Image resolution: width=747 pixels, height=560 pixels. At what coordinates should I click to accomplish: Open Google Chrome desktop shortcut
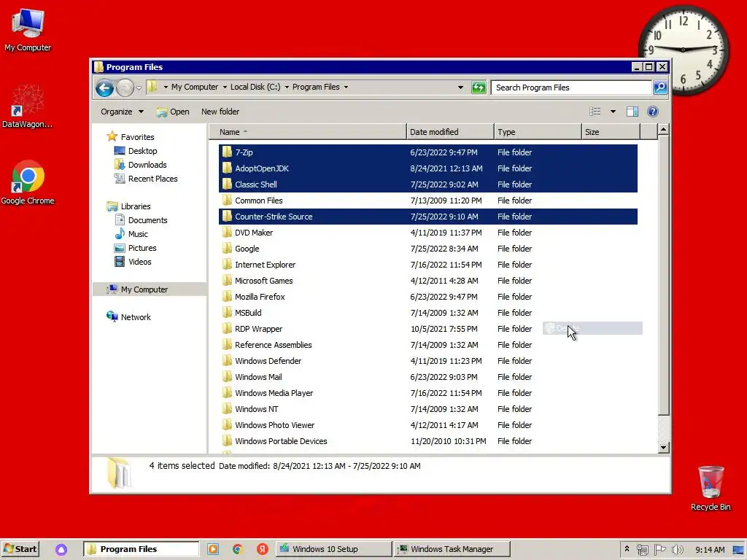[28, 183]
